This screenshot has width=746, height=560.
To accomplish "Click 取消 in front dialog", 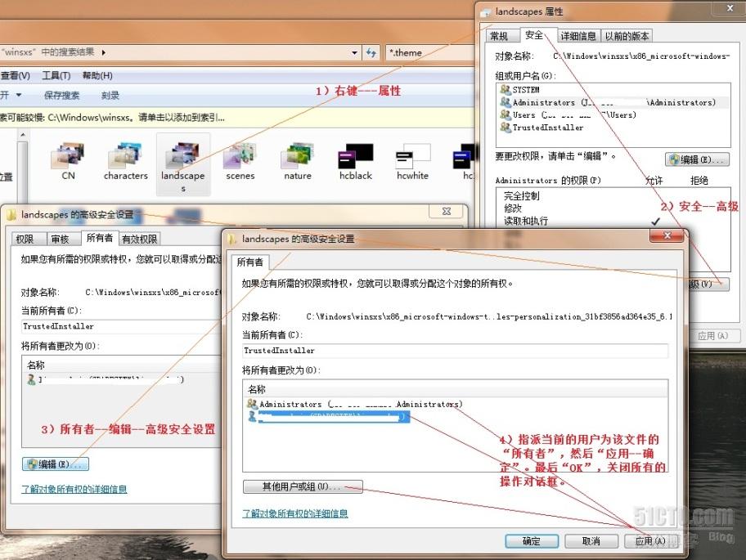I will click(x=591, y=541).
